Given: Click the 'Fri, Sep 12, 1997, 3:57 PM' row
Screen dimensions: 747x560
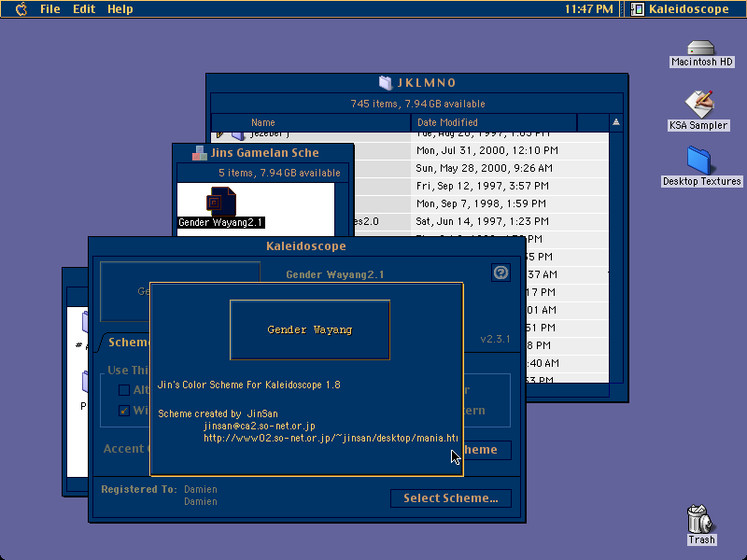Looking at the screenshot, I should point(482,186).
